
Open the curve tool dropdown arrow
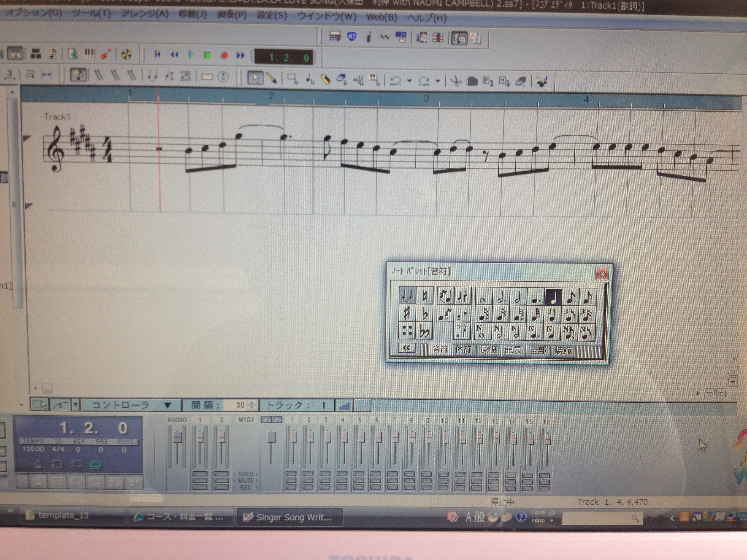(76, 404)
